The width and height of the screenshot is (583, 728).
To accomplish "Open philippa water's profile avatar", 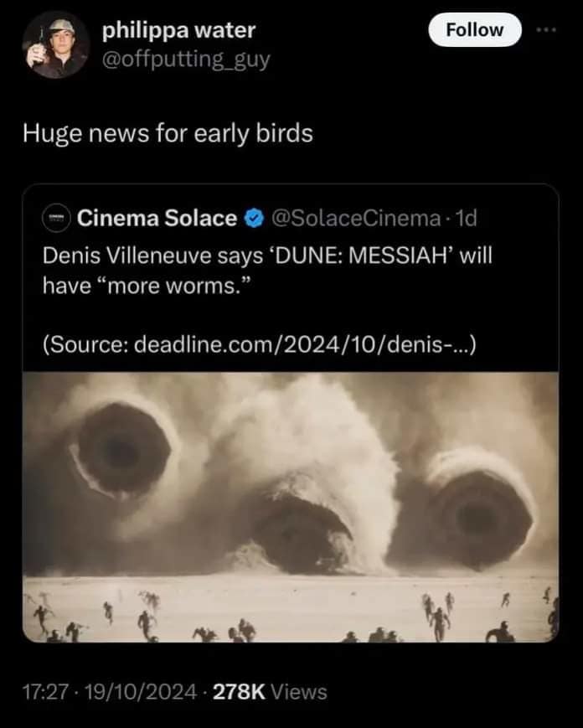I will (x=54, y=44).
